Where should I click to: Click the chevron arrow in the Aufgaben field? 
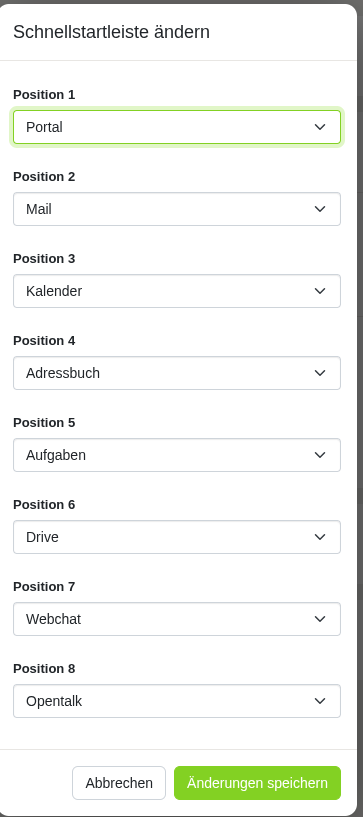(320, 455)
